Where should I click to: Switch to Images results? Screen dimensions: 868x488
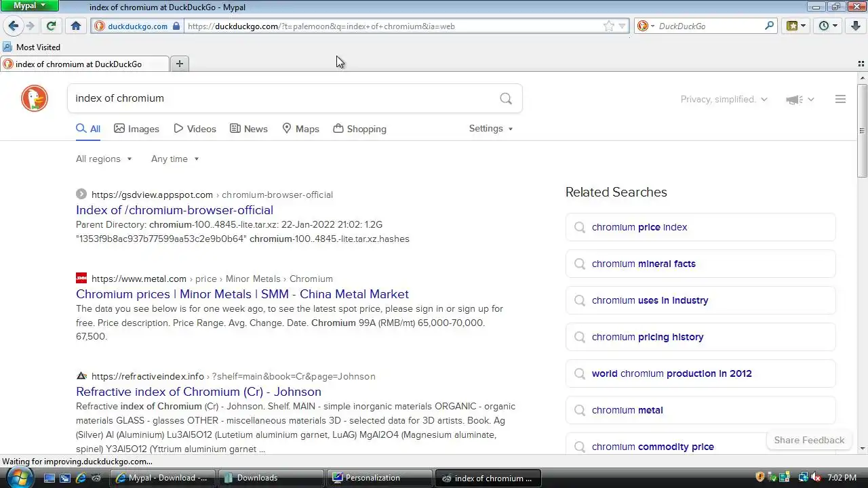point(136,129)
